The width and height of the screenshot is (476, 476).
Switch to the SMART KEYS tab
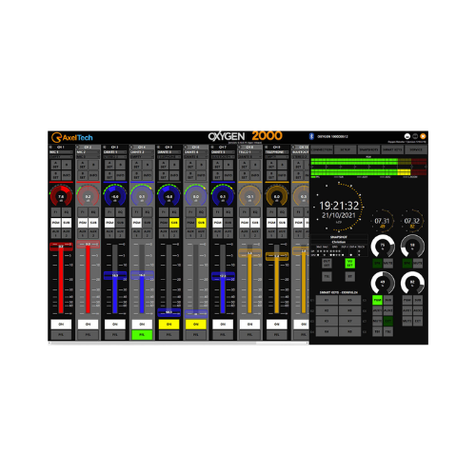coord(392,149)
